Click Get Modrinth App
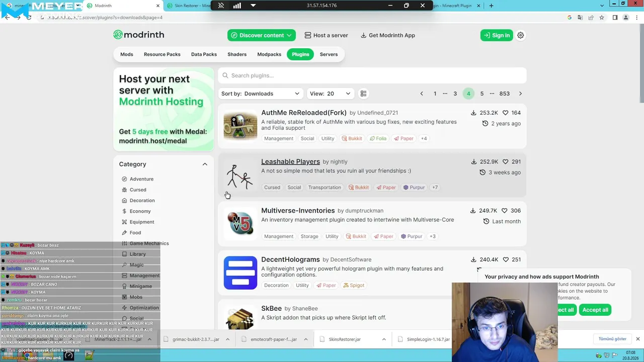 coord(388,35)
